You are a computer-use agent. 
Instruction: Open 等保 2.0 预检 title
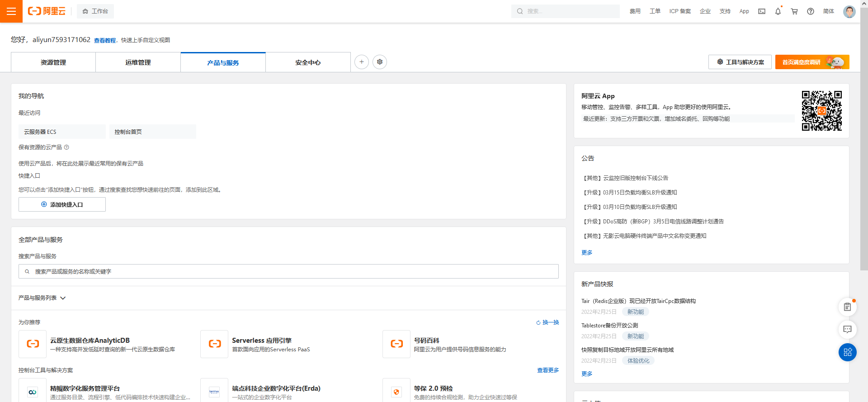433,388
